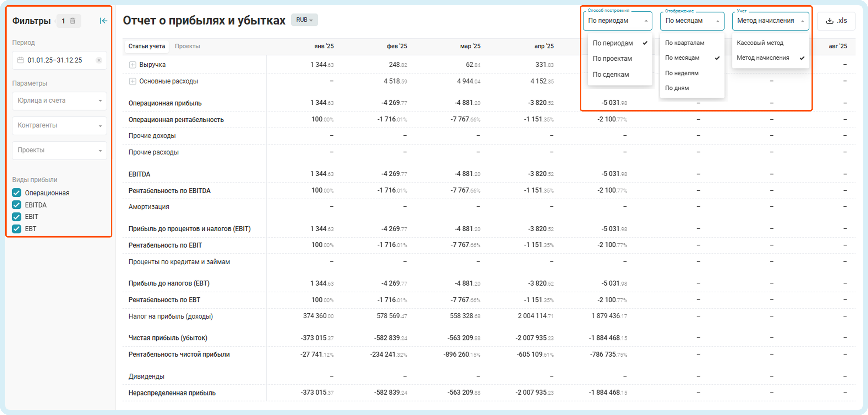Disable the EBT checkbox
Screen dimensions: 868x415
16,229
